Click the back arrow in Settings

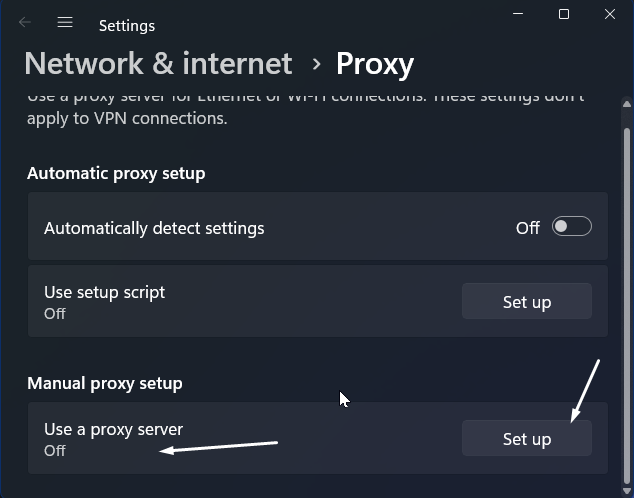click(x=25, y=22)
